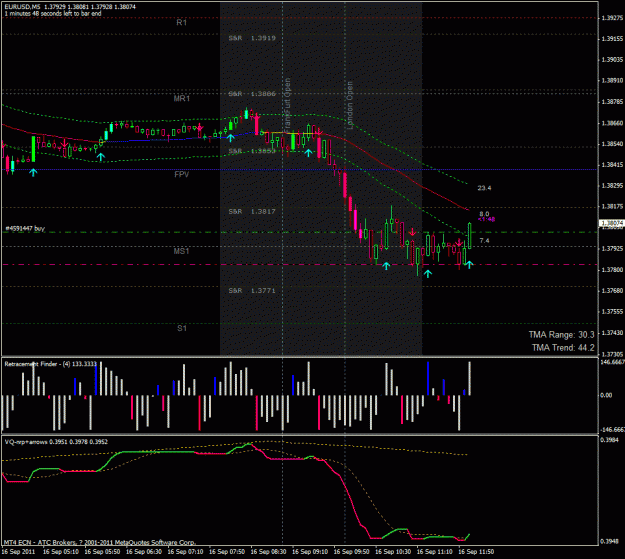Click the 16 Sep 08:30 time axis label
The height and width of the screenshot is (559, 625).
268,552
